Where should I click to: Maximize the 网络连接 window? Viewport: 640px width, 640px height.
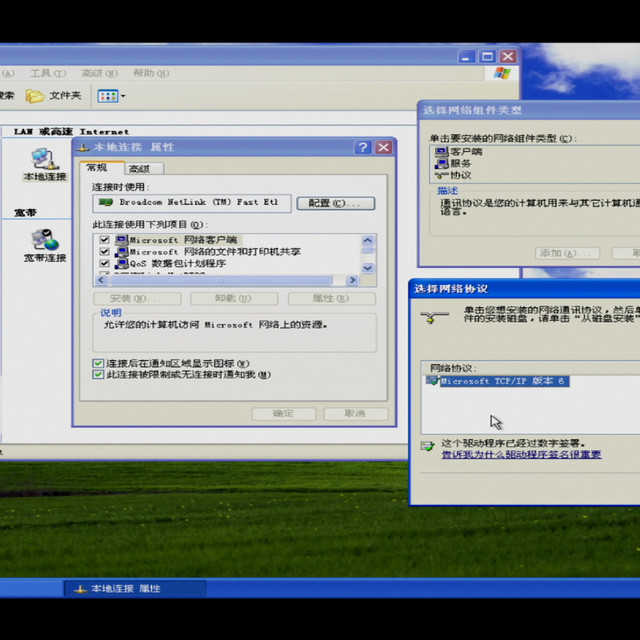coord(487,56)
